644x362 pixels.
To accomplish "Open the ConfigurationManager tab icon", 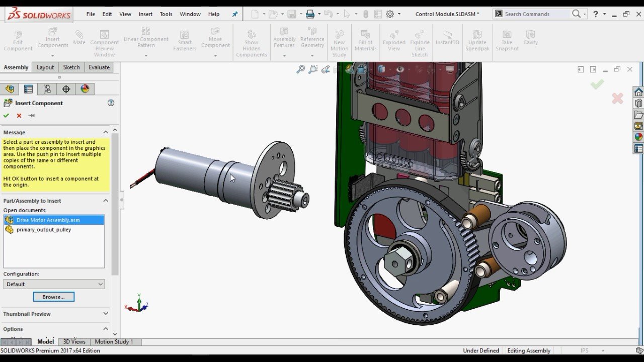I will point(47,89).
